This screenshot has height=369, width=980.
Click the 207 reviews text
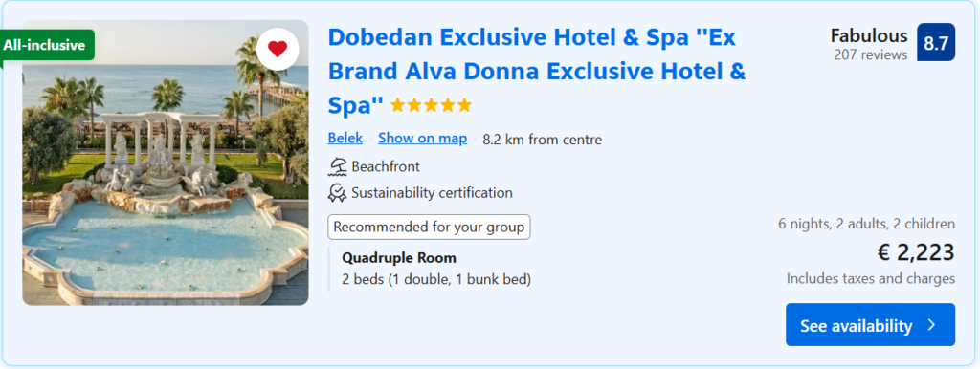870,54
